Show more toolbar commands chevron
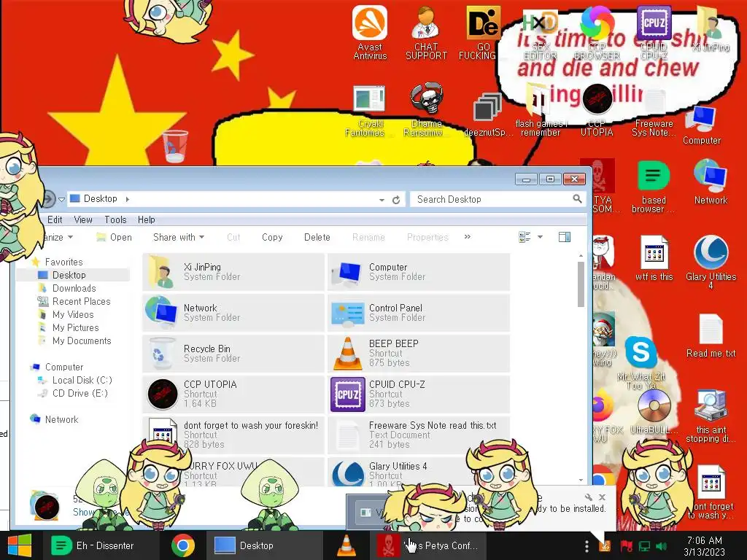 point(468,237)
